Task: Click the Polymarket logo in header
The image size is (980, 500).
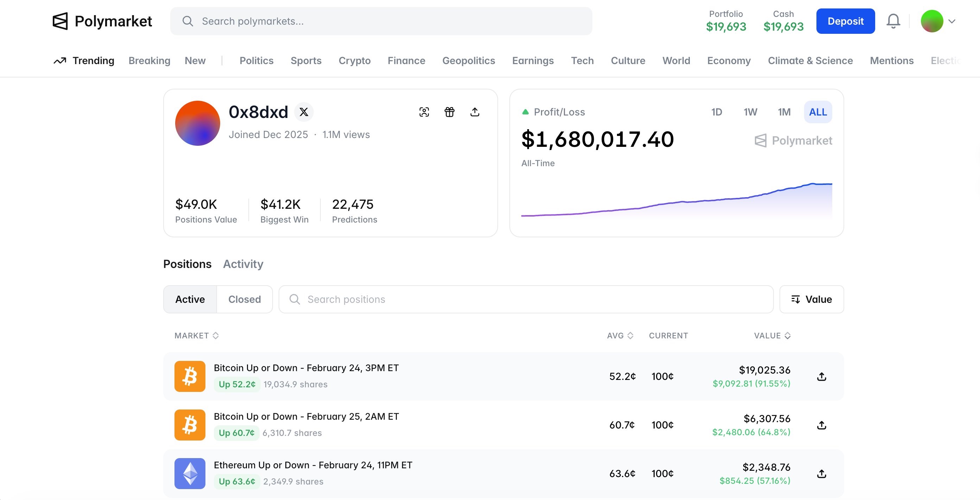Action: pyautogui.click(x=102, y=21)
